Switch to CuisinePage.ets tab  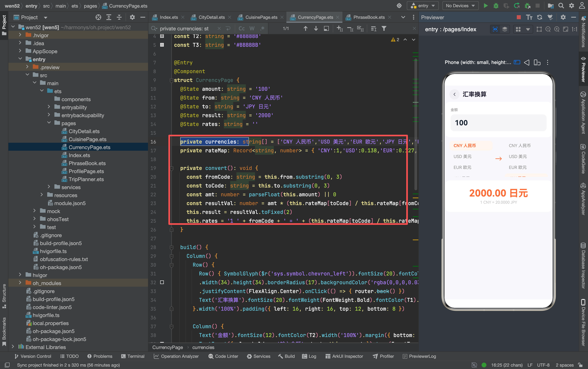[261, 17]
